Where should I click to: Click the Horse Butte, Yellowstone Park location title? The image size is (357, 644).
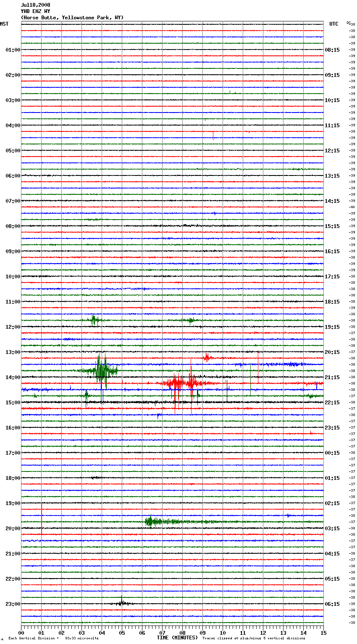[72, 18]
